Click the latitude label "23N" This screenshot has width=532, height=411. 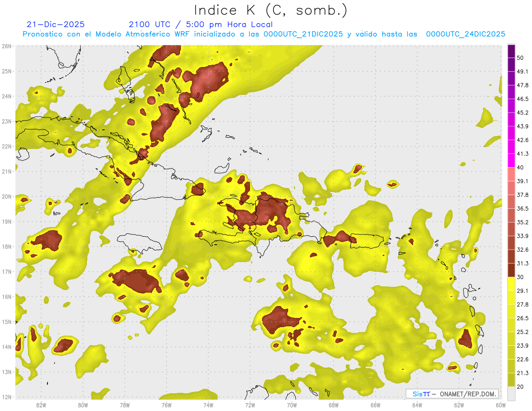[7, 121]
